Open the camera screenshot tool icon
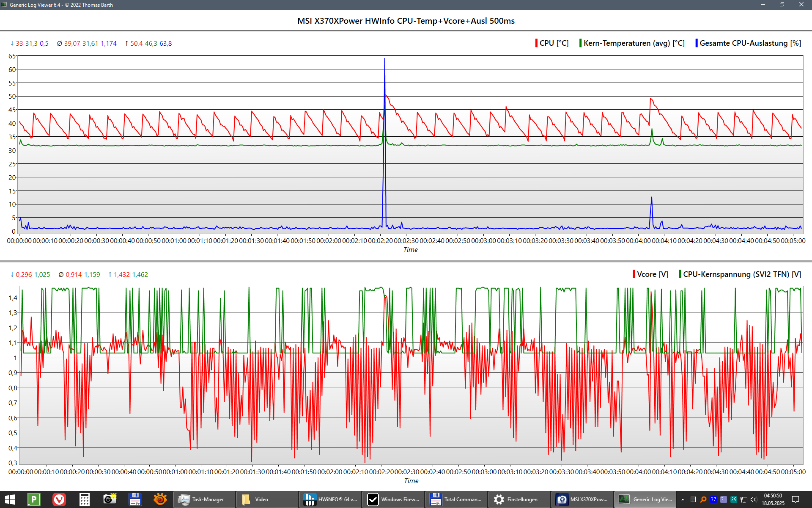 [110, 500]
